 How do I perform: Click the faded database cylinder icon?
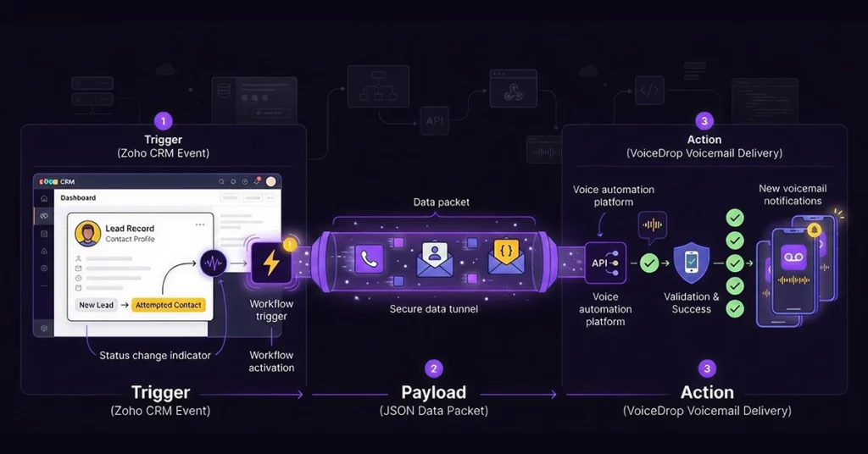[x=224, y=90]
